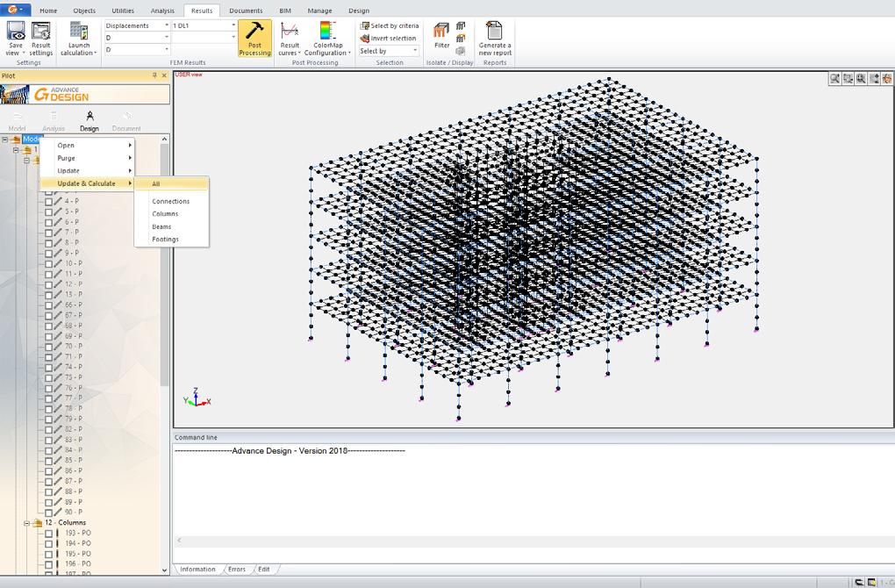Switch Pilot to Model mode
This screenshot has height=588, width=895.
point(18,122)
